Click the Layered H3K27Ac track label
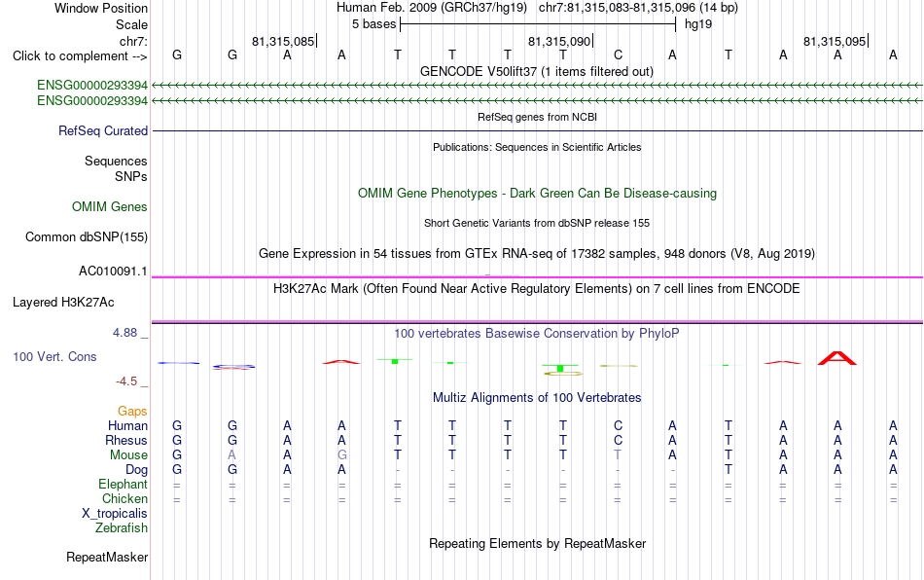Screen dimensions: 924x580 pyautogui.click(x=63, y=303)
